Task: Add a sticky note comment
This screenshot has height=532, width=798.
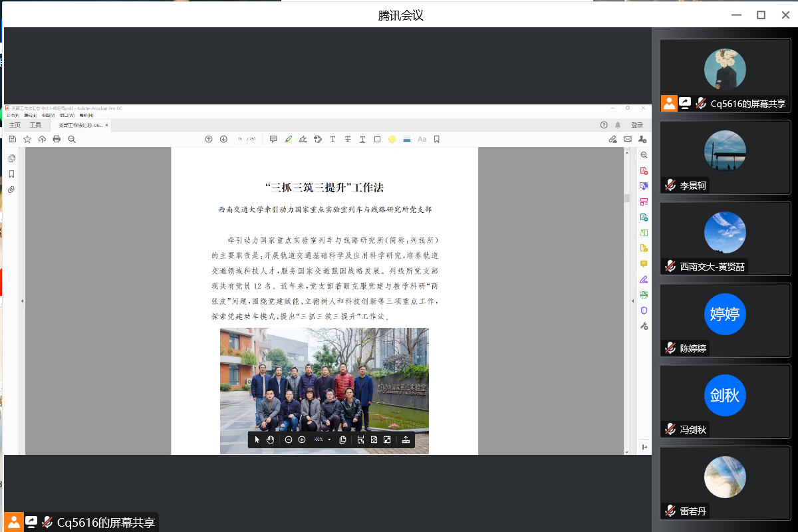Action: (273, 139)
